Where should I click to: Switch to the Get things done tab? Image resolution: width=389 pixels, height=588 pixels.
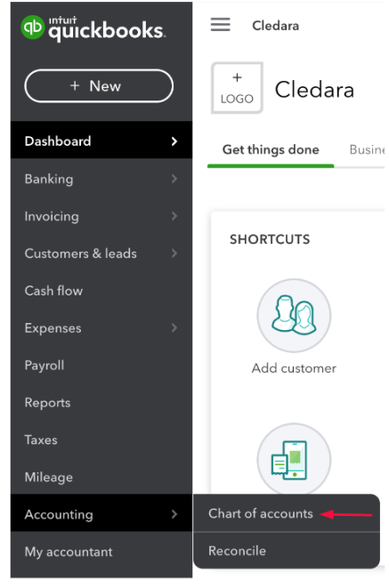tap(271, 149)
